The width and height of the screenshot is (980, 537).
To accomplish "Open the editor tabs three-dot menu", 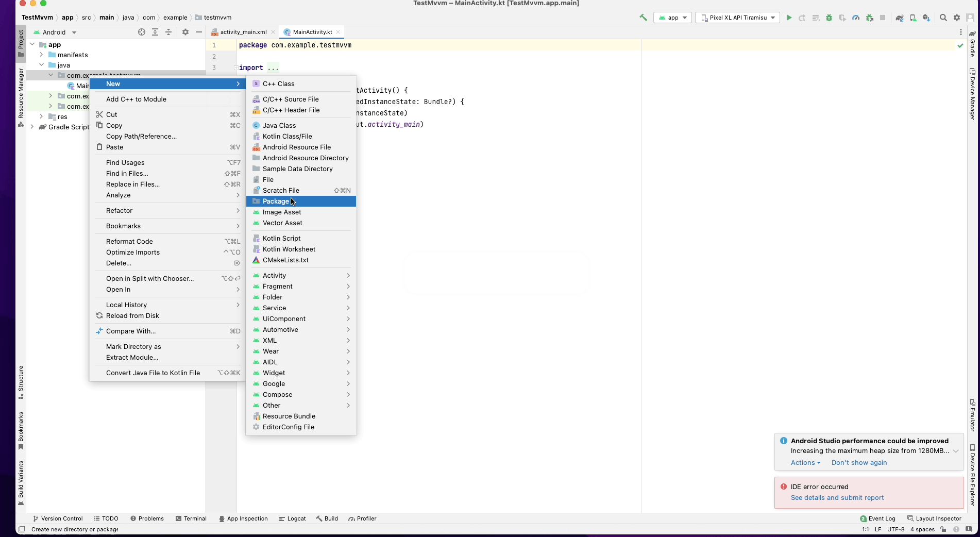I will tap(961, 32).
